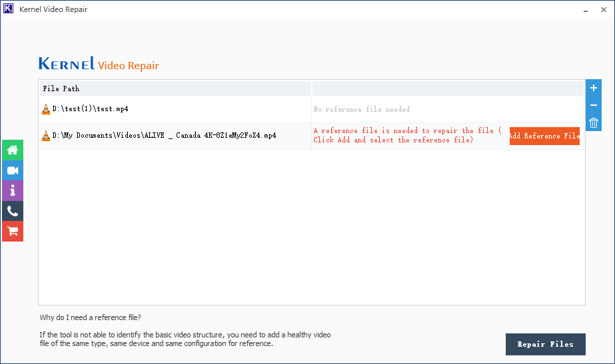
Task: Click the red 'A reference file is needed' message
Action: click(x=407, y=136)
